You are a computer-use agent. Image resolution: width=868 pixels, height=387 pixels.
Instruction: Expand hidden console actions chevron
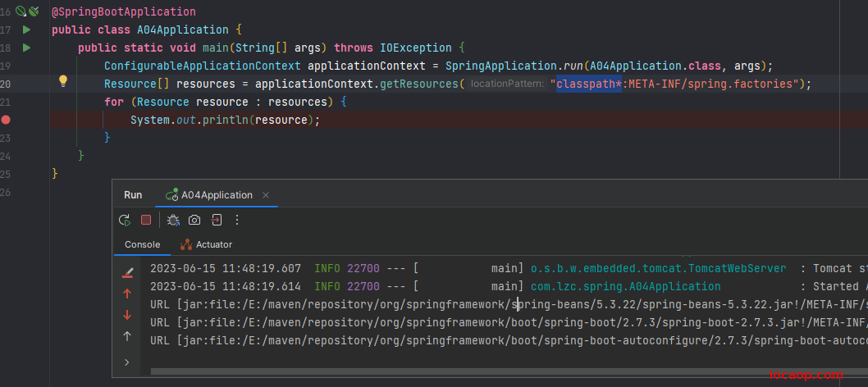(127, 362)
